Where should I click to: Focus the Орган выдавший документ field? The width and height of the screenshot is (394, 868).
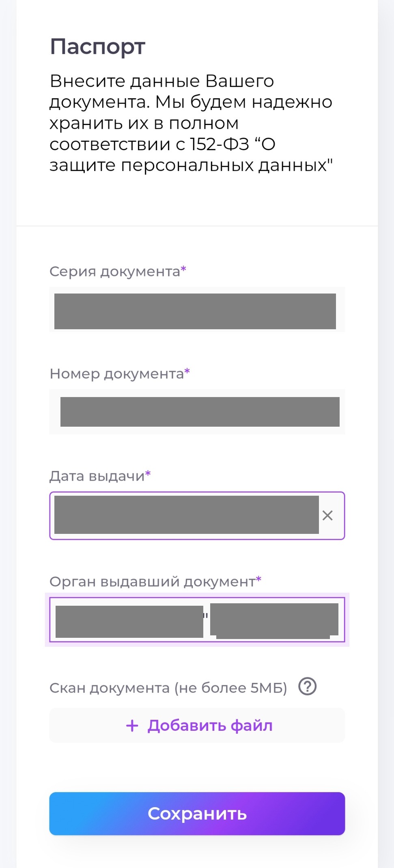pyautogui.click(x=197, y=620)
